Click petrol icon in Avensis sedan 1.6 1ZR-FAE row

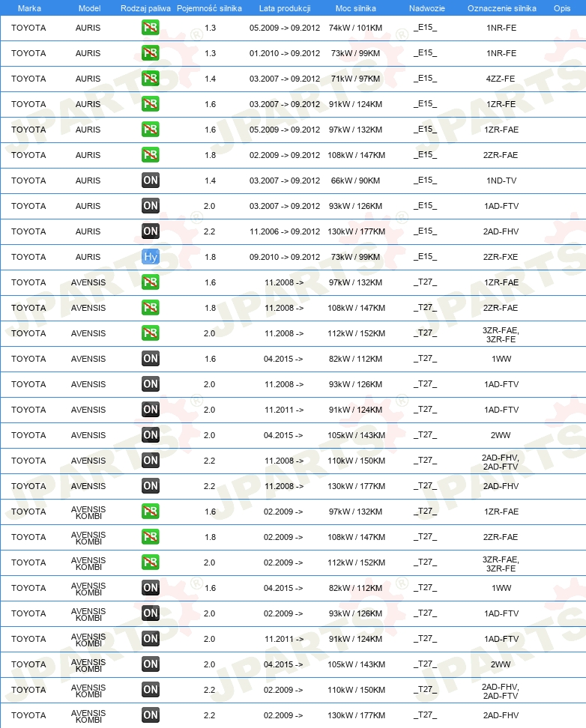click(x=150, y=282)
